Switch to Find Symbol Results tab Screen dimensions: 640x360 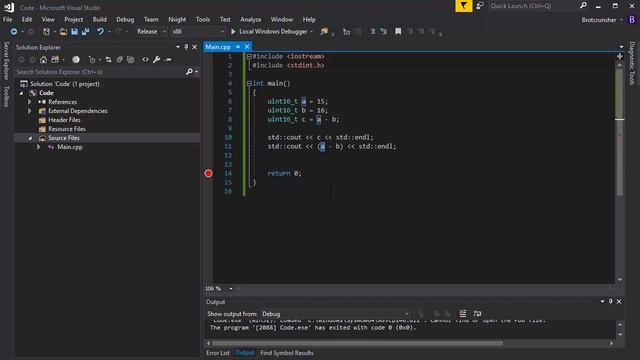pos(287,353)
